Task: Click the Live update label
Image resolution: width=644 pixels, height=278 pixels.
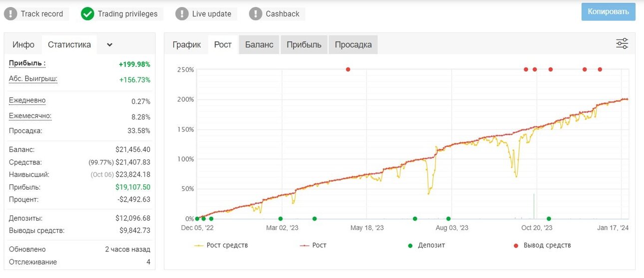Action: click(212, 14)
